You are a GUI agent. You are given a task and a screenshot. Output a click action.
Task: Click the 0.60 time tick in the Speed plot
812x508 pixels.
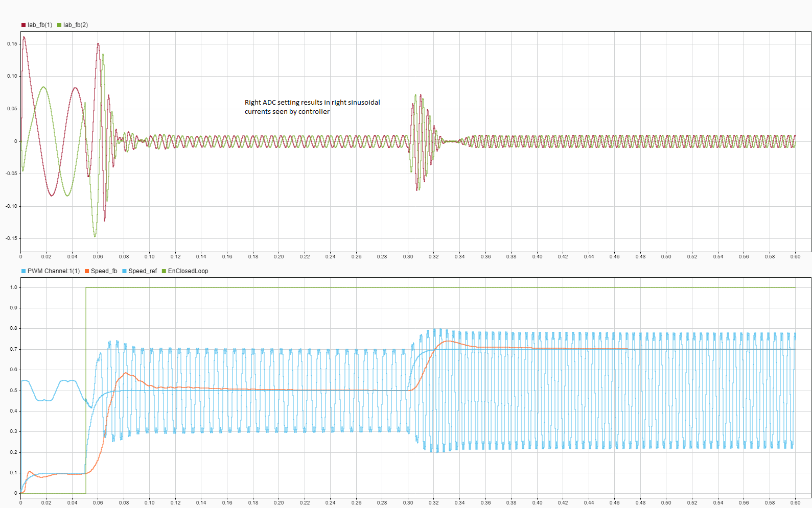pyautogui.click(x=795, y=503)
